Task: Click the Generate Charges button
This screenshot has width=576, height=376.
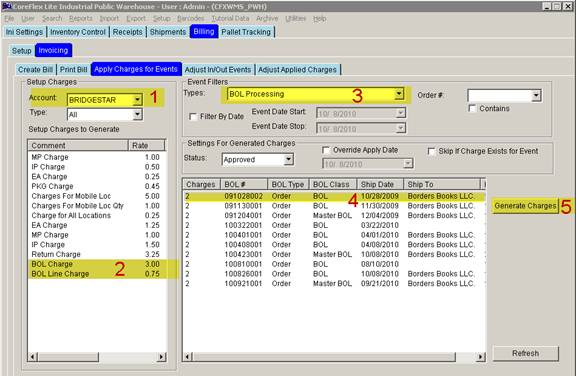Action: coord(525,206)
